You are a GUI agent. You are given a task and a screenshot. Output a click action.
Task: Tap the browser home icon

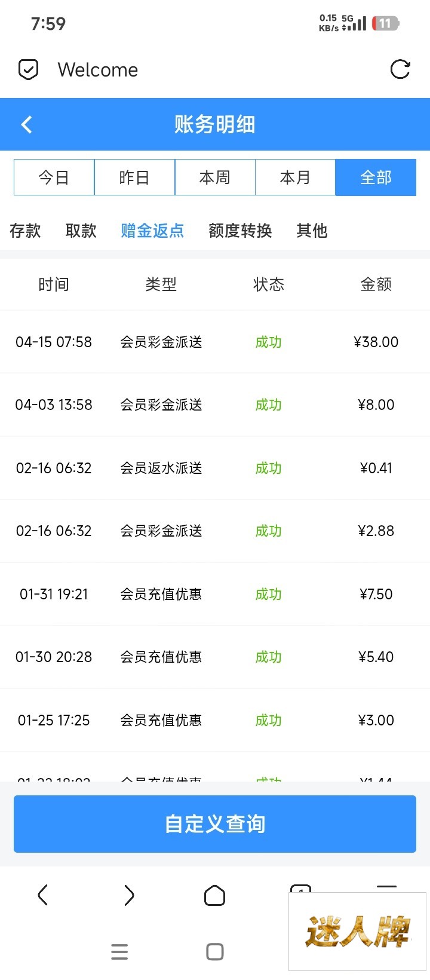[x=214, y=895]
